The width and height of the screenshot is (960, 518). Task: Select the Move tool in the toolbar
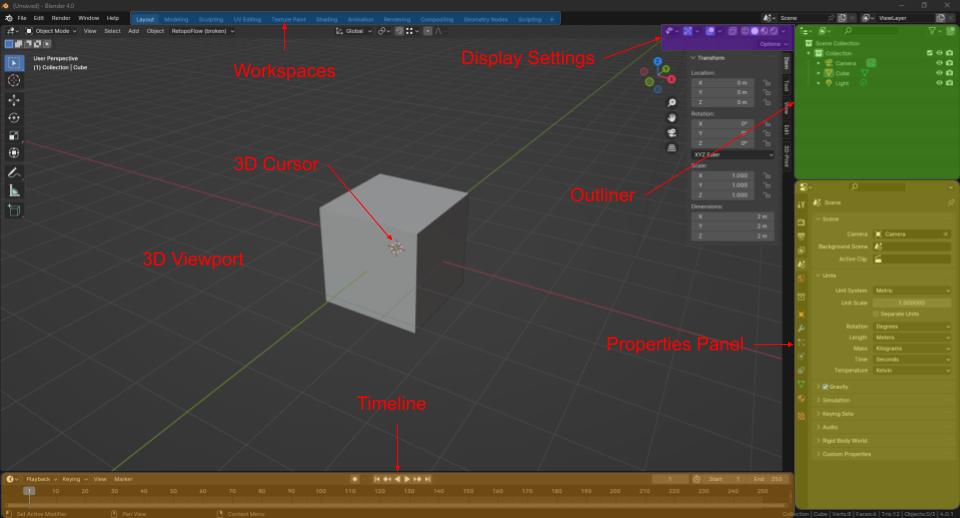coord(14,100)
